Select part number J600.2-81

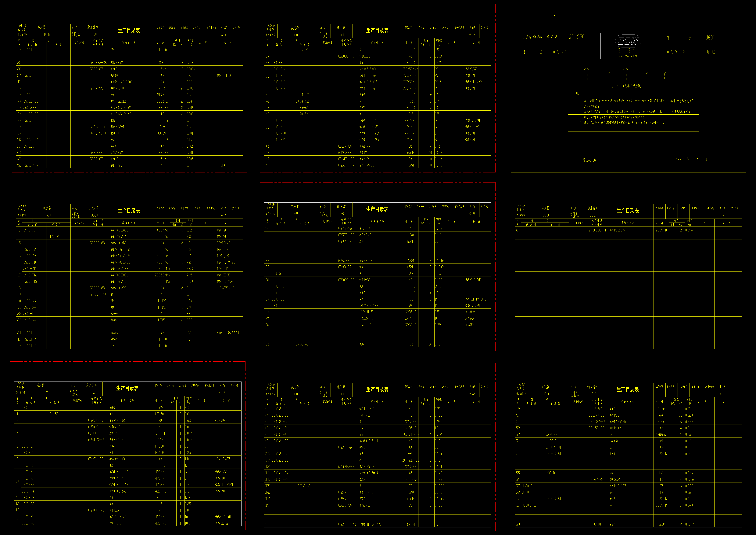[31, 95]
